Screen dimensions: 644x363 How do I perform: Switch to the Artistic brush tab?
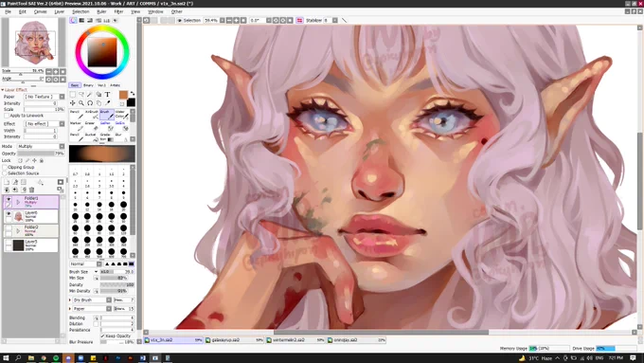pyautogui.click(x=115, y=85)
